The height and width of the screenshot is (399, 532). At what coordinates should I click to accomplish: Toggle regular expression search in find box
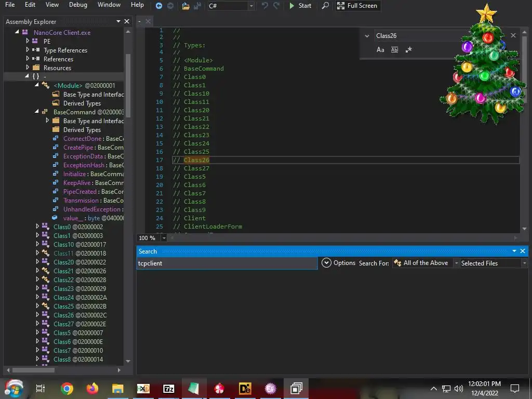point(408,50)
